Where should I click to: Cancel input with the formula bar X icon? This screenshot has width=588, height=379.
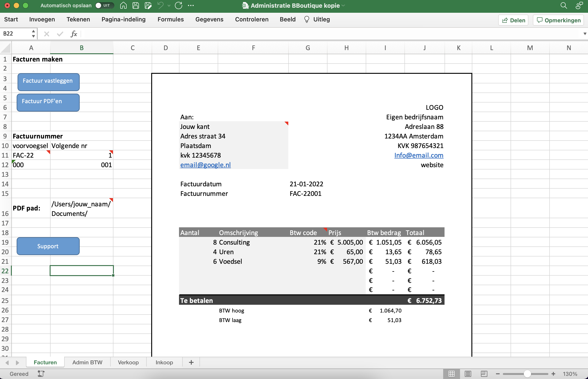(x=46, y=34)
